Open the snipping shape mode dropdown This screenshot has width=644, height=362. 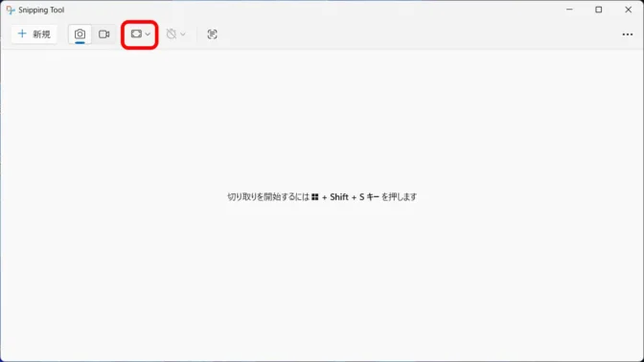tap(140, 34)
